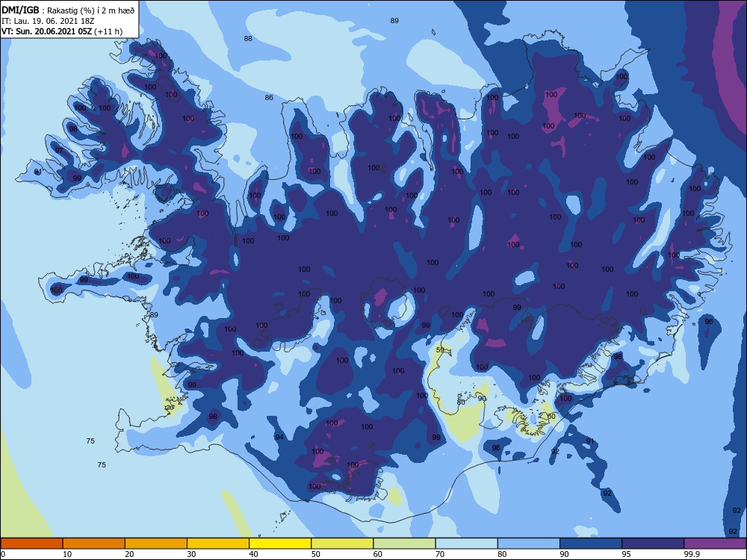Screen dimensions: 747x560
Task: Click the title text 'DMI/IGB : Rakastig (%) í 2 m hæð'
Action: pos(68,10)
